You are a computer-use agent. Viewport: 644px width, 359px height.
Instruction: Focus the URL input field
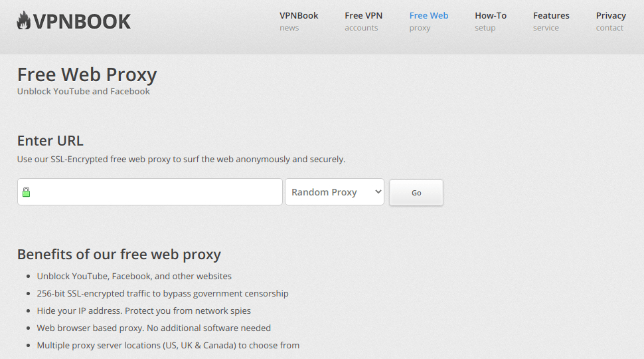click(x=150, y=192)
